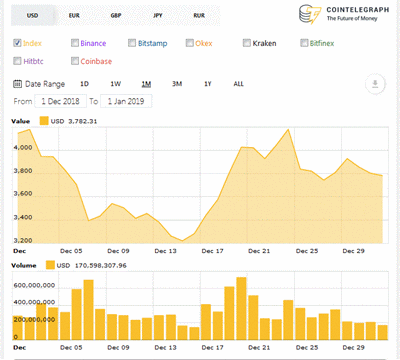The height and width of the screenshot is (360, 400).
Task: Uncheck the Index checkbox
Action: pos(17,43)
